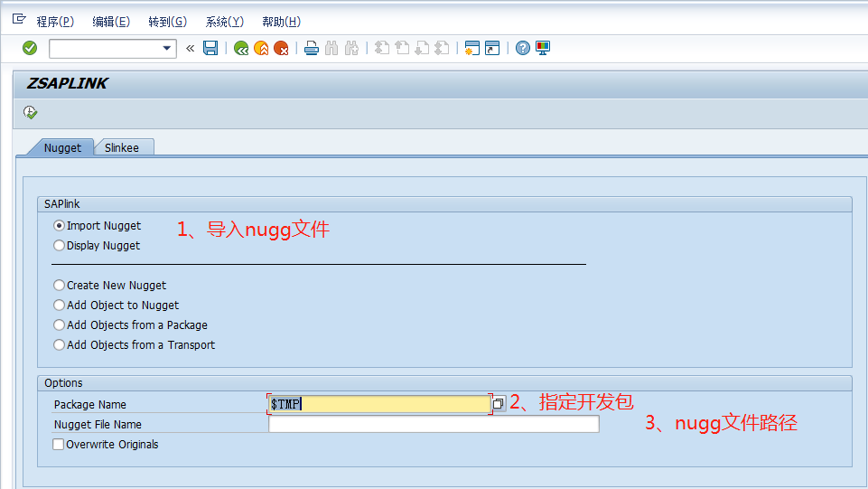This screenshot has height=489, width=868.
Task: Select Add Objects from a Transport
Action: (59, 345)
